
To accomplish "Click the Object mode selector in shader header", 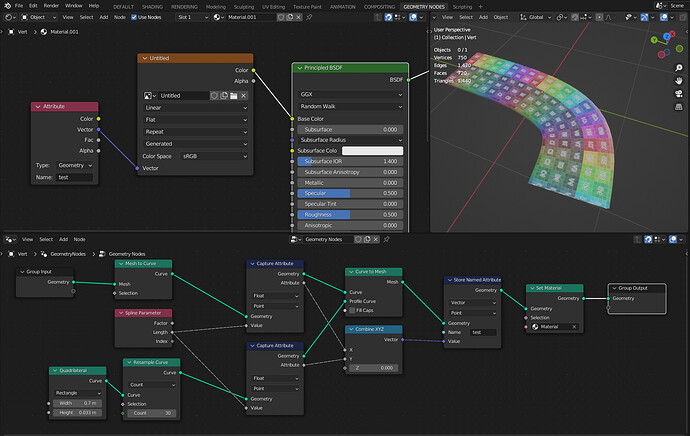I will pyautogui.click(x=39, y=17).
